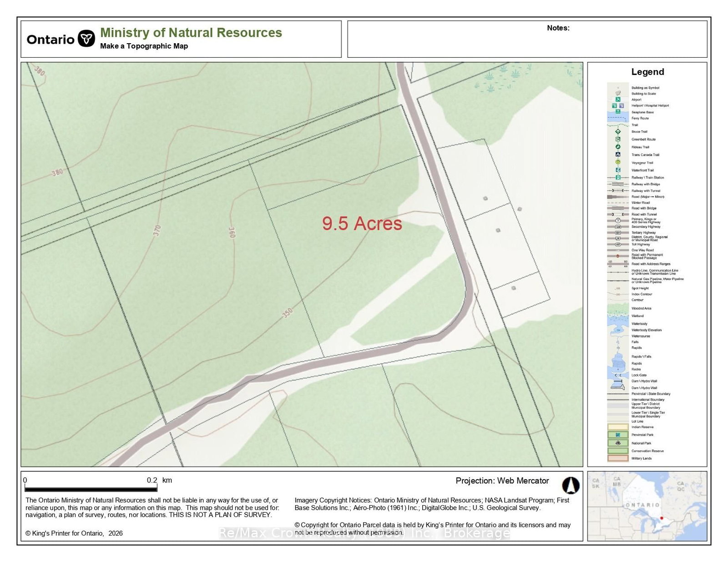Click the Indian Reserve color swatch
The image size is (728, 562).
click(618, 427)
